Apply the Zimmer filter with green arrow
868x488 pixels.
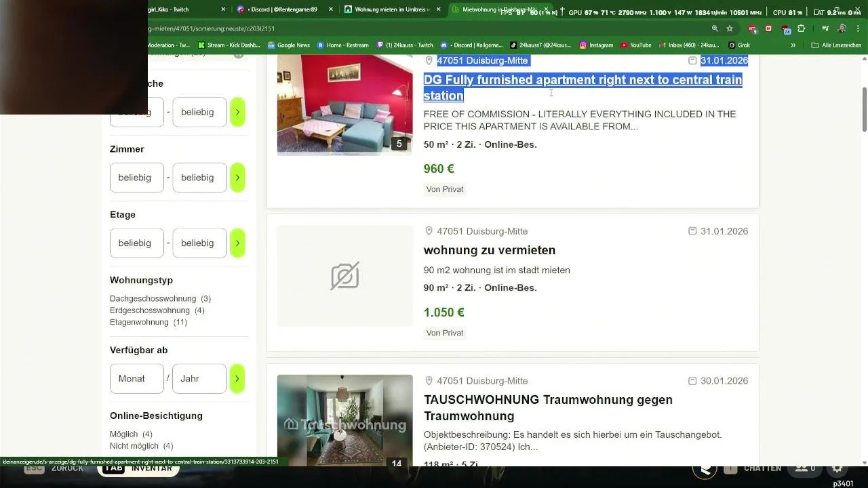(237, 178)
